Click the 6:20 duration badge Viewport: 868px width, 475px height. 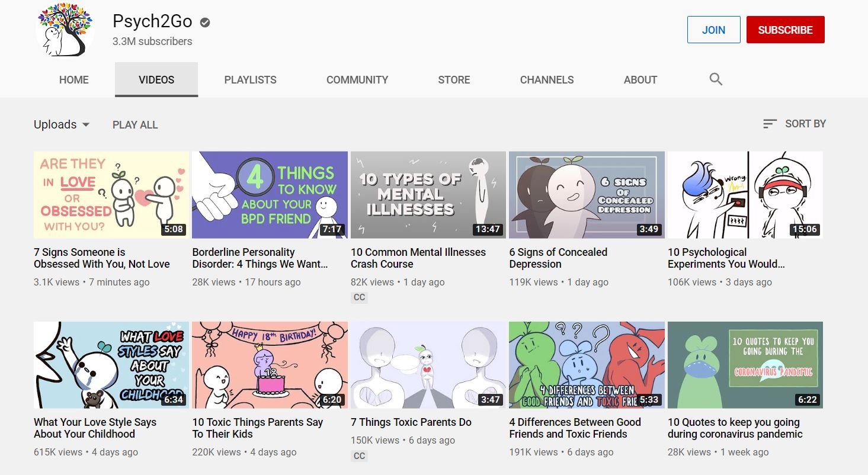pyautogui.click(x=332, y=399)
